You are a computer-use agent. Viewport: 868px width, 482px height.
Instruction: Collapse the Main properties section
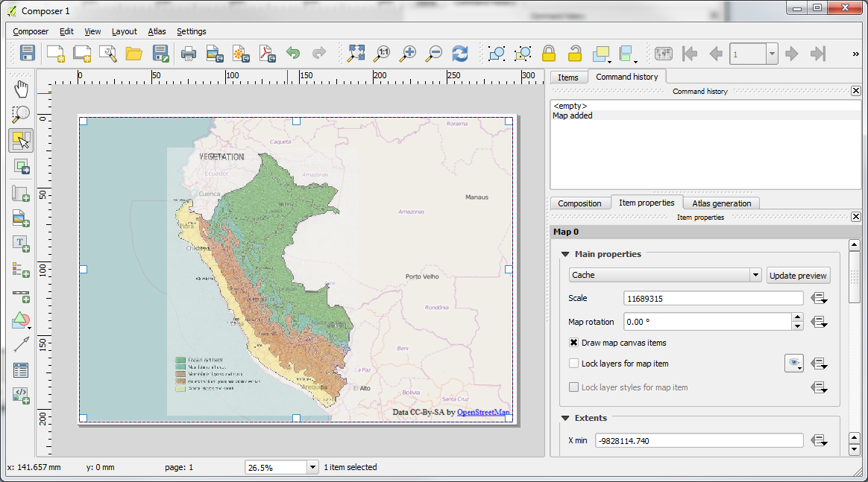tap(565, 254)
